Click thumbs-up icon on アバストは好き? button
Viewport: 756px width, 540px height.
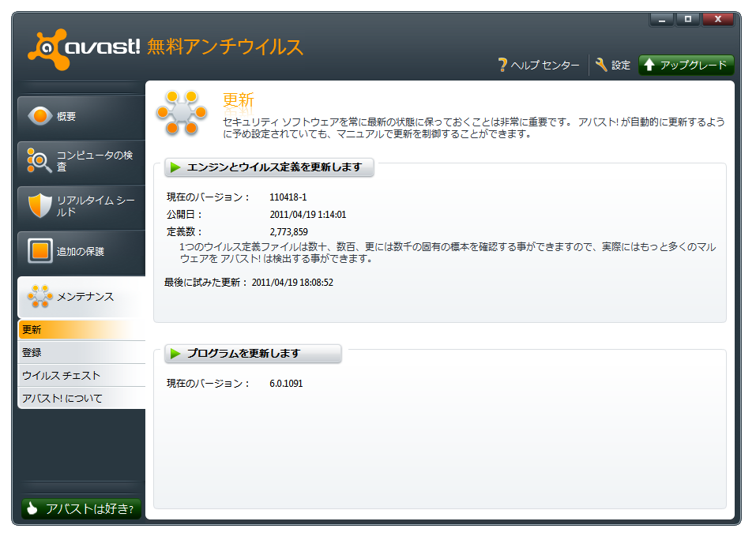(x=32, y=508)
